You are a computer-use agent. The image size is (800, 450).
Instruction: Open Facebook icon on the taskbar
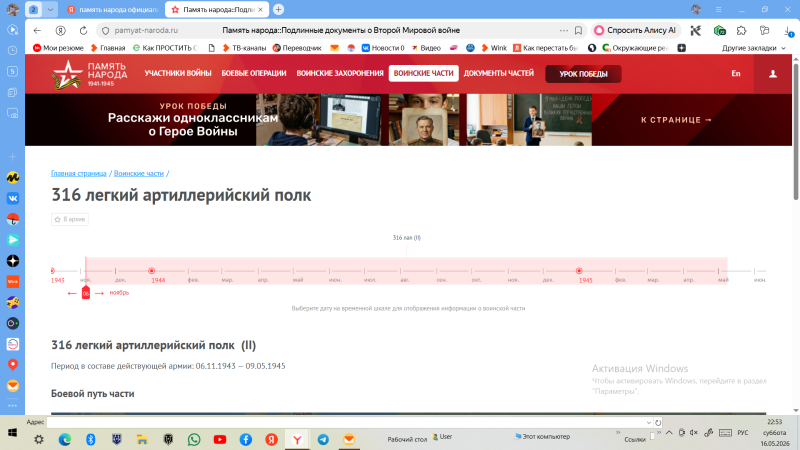[x=245, y=439]
